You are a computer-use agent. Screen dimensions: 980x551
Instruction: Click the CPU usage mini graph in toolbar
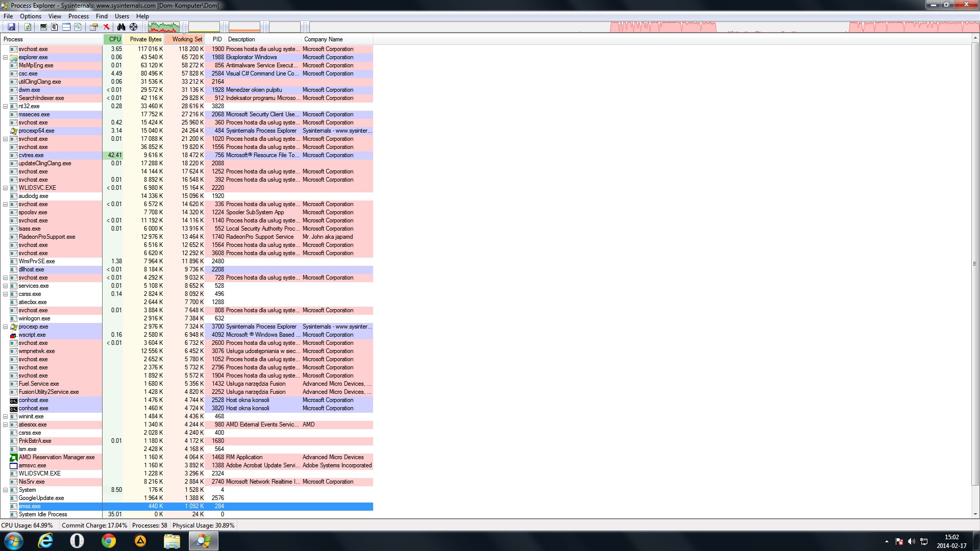point(164,27)
